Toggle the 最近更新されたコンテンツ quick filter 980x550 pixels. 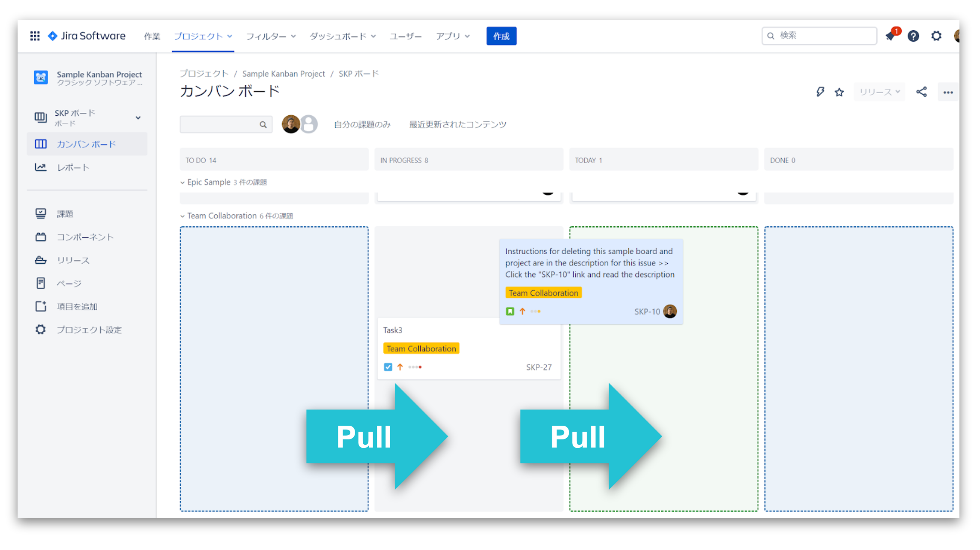[x=457, y=125]
